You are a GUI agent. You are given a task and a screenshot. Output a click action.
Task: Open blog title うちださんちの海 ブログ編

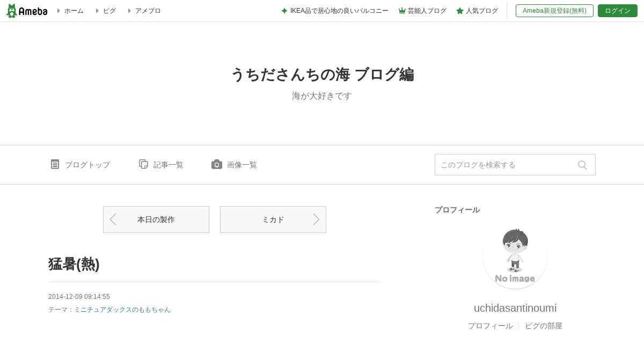pyautogui.click(x=322, y=75)
